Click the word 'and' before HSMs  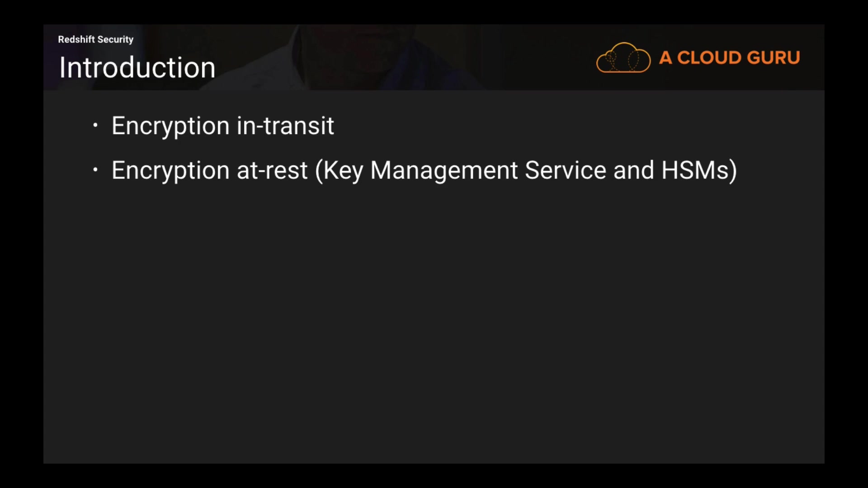(633, 170)
